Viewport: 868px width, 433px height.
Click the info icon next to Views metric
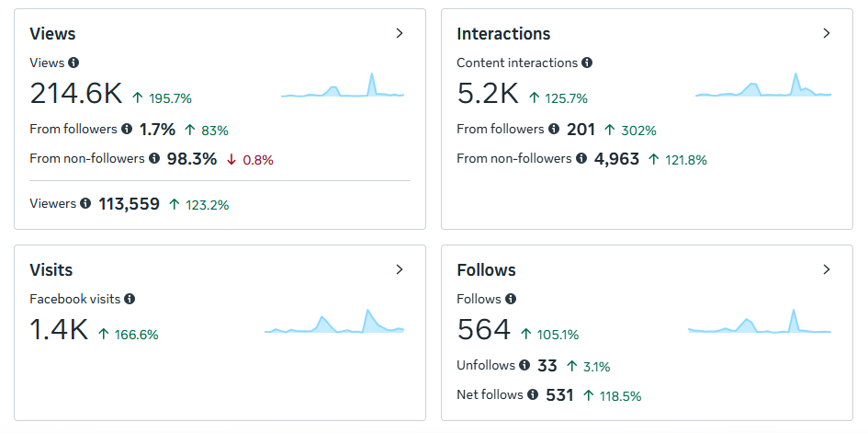pos(73,63)
